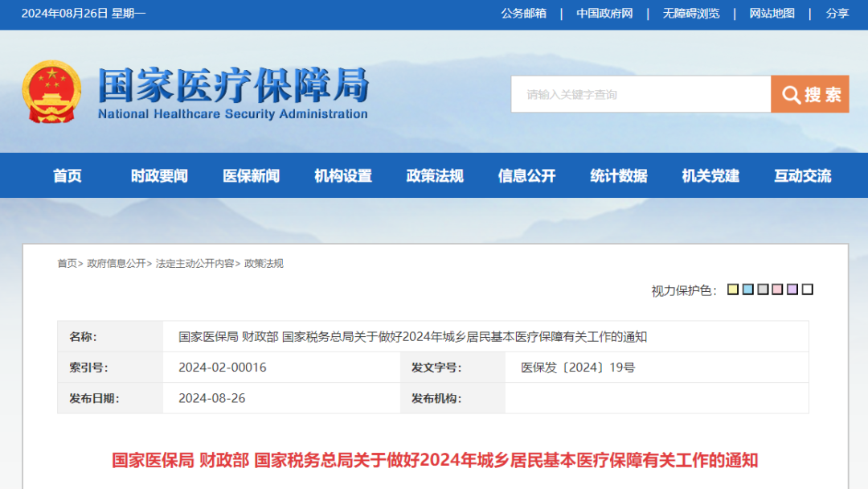The image size is (868, 489).
Task: Go to 时政要闻 section
Action: point(159,175)
